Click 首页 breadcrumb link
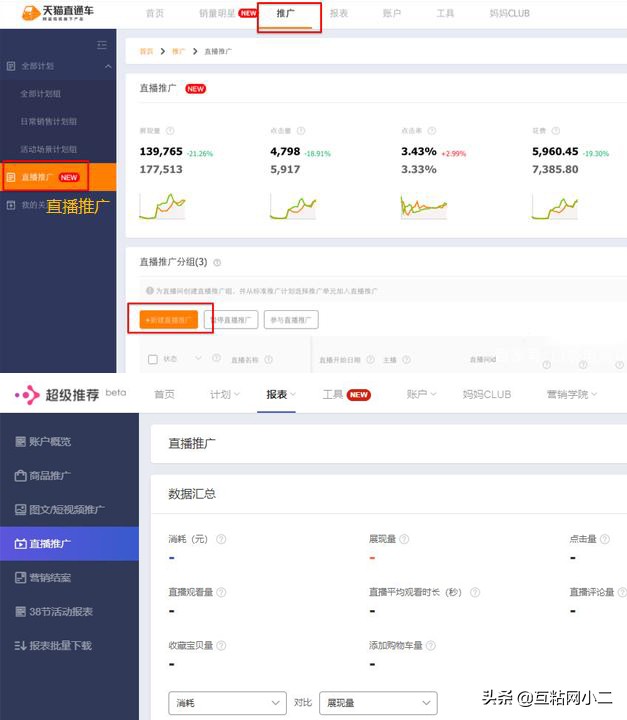Viewport: 627px width, 720px height. click(146, 51)
